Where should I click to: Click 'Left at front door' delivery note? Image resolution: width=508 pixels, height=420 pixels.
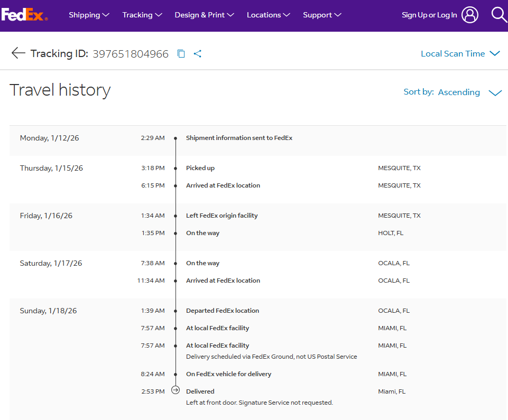pyautogui.click(x=260, y=403)
